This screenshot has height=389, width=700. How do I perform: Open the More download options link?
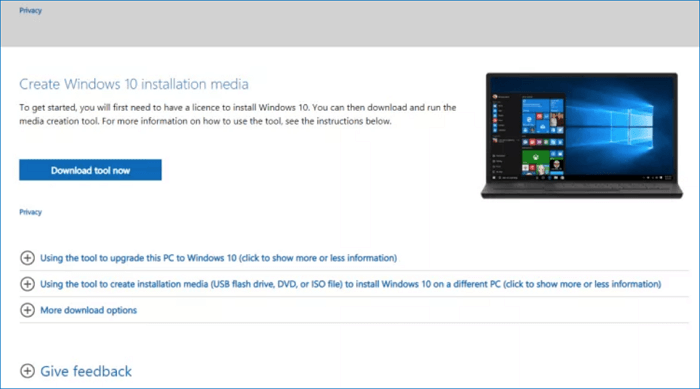(x=88, y=310)
